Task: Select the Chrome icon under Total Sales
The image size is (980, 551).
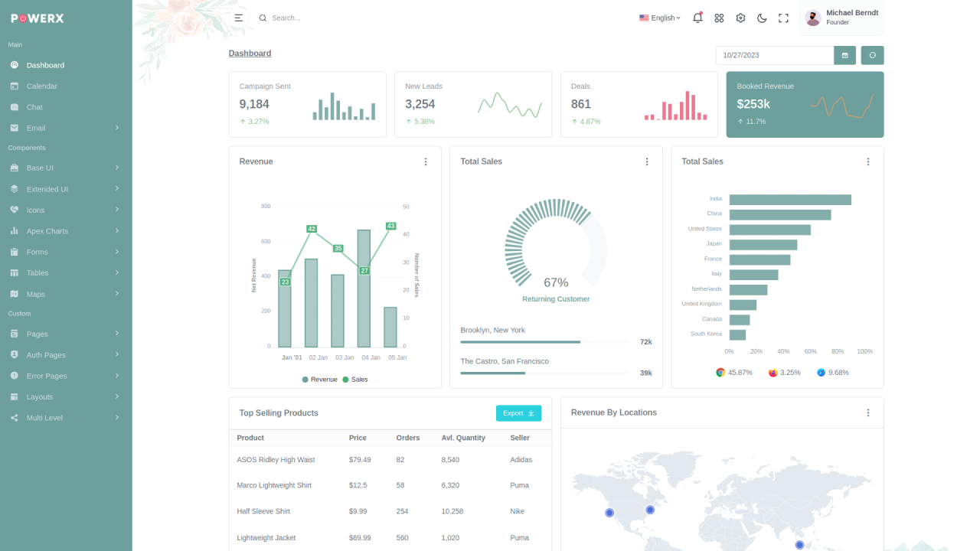Action: click(720, 372)
